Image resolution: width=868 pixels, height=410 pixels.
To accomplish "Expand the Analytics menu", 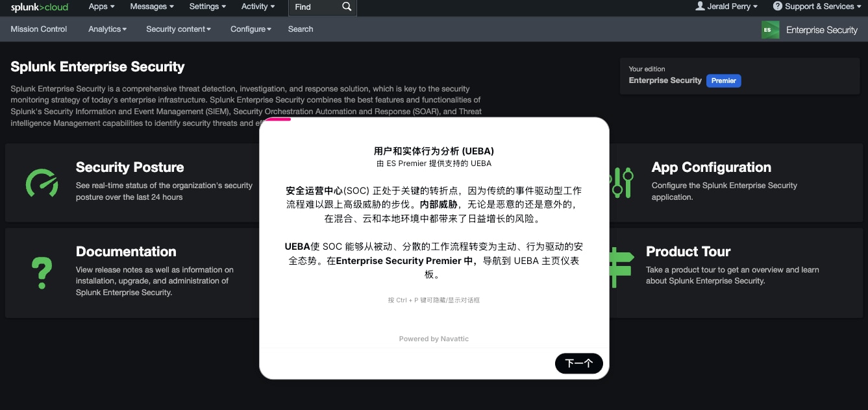I will (108, 29).
